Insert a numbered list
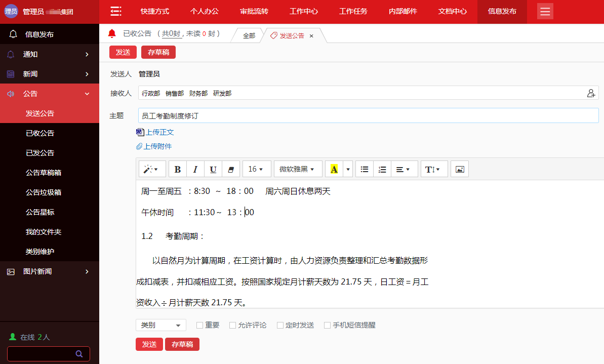The height and width of the screenshot is (364, 604). pyautogui.click(x=382, y=169)
